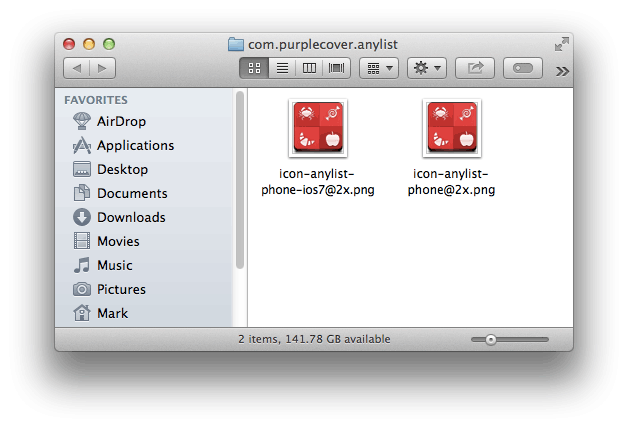Expand the toolbar overflow chevron
The image size is (628, 424).
coord(562,70)
